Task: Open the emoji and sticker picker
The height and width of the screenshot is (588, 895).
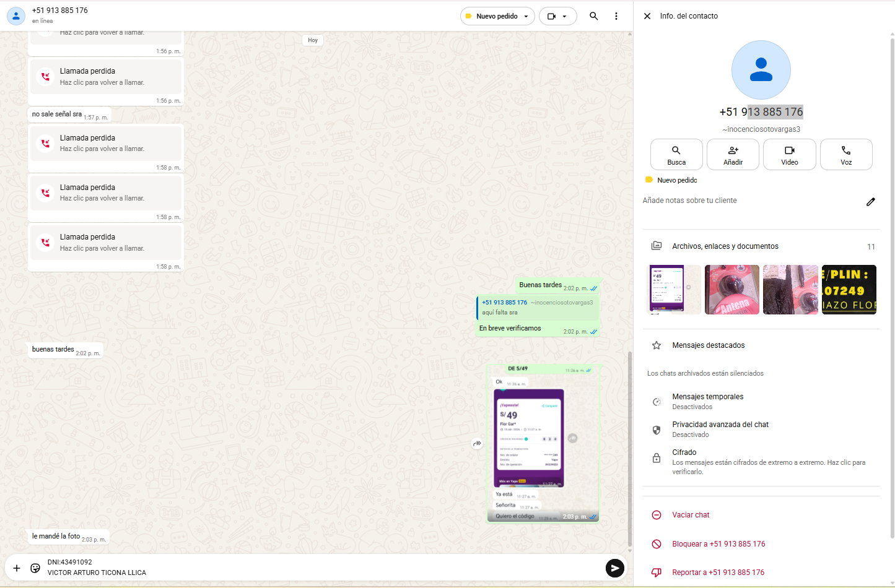Action: (x=35, y=568)
